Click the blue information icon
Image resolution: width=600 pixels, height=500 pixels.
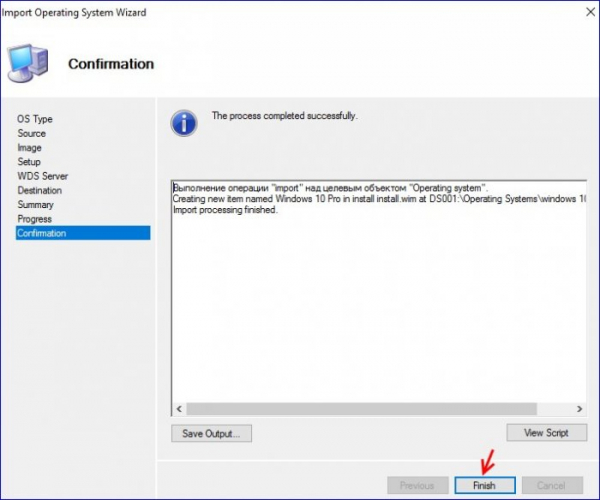pos(184,123)
